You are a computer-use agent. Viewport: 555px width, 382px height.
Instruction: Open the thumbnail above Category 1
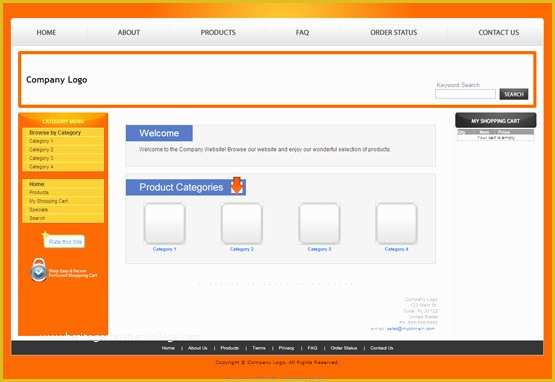coord(165,223)
